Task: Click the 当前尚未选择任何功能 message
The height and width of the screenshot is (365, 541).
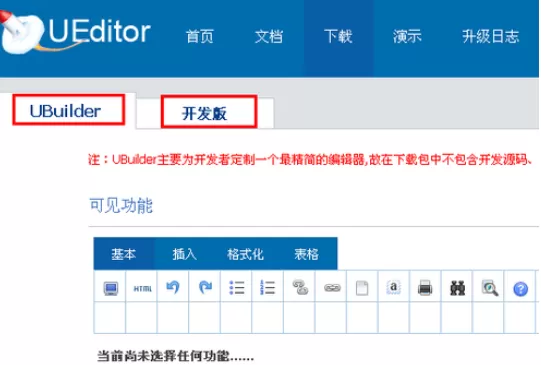Action: (x=175, y=356)
